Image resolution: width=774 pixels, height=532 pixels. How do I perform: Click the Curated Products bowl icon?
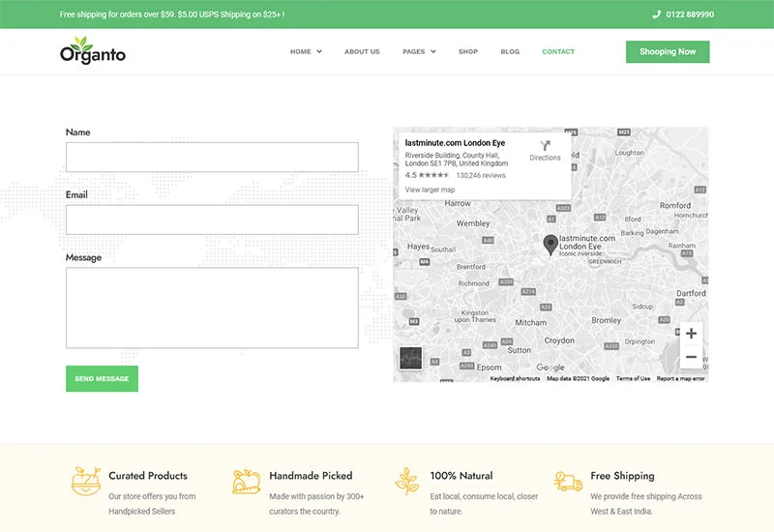(86, 481)
